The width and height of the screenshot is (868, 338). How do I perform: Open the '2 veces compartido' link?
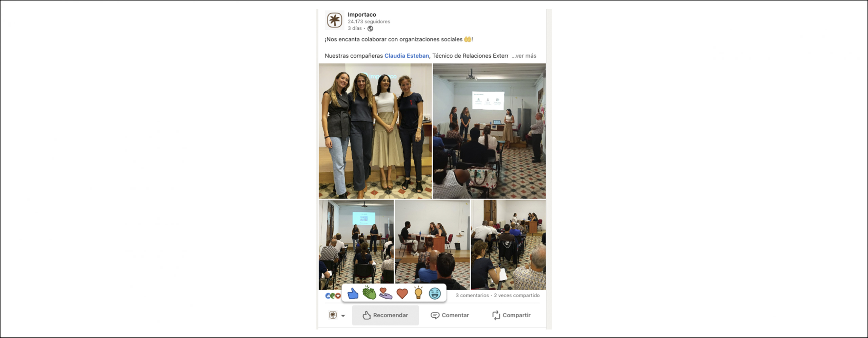(517, 296)
